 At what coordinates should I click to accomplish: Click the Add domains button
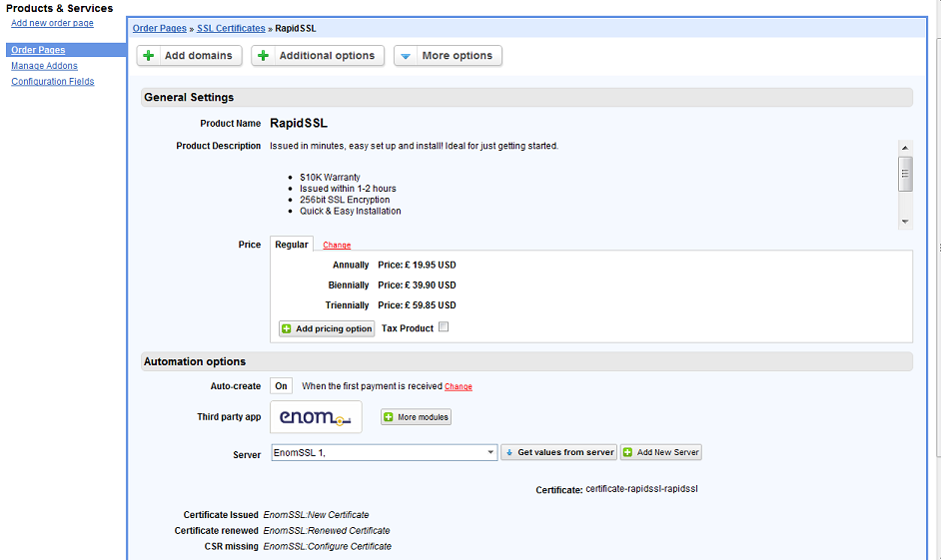tap(189, 56)
